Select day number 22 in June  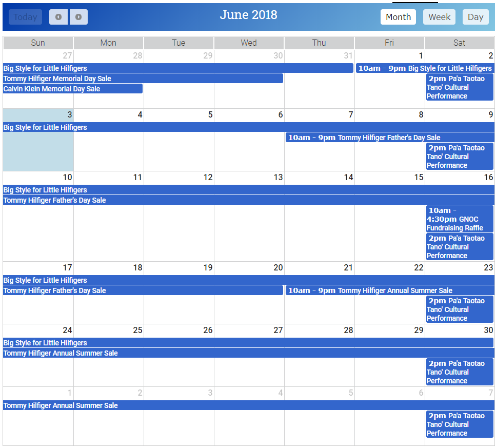pos(419,268)
